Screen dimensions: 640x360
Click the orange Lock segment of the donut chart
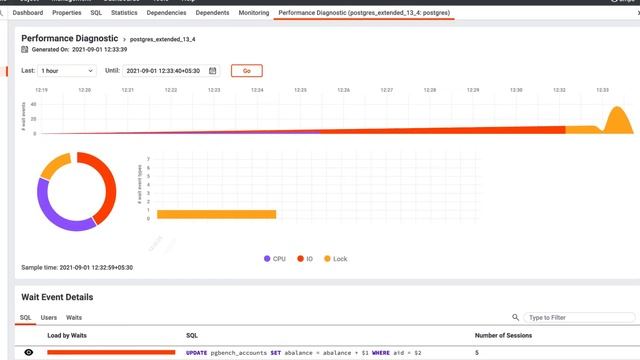[55, 164]
